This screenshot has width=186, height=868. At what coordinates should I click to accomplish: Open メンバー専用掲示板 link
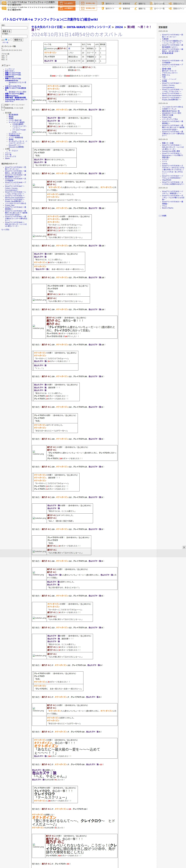click(16, 137)
